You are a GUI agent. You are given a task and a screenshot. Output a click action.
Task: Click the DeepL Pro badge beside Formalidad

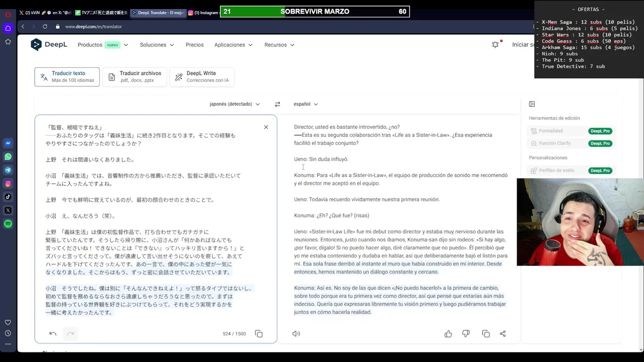point(600,131)
